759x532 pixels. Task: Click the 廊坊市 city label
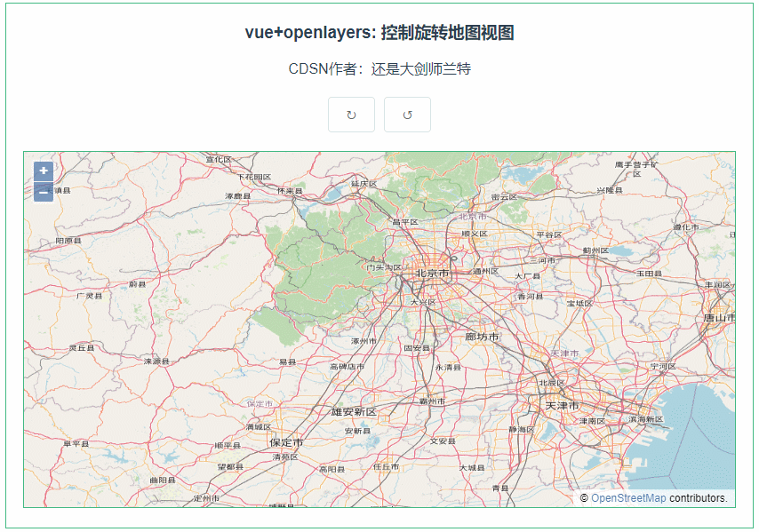(x=482, y=337)
